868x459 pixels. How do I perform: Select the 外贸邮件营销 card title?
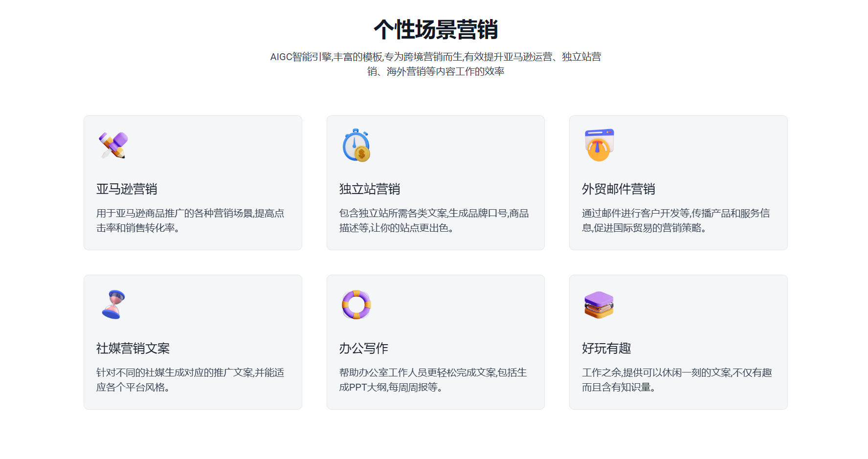[x=619, y=189]
